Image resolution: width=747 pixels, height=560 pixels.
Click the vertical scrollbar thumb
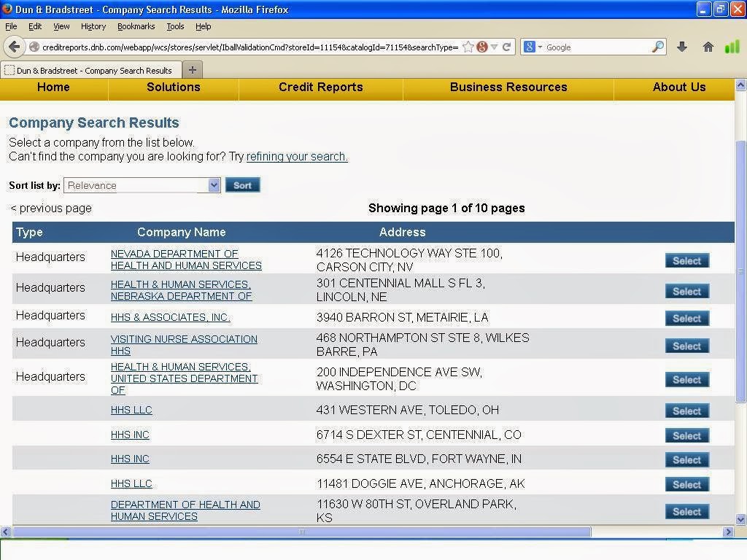741,272
